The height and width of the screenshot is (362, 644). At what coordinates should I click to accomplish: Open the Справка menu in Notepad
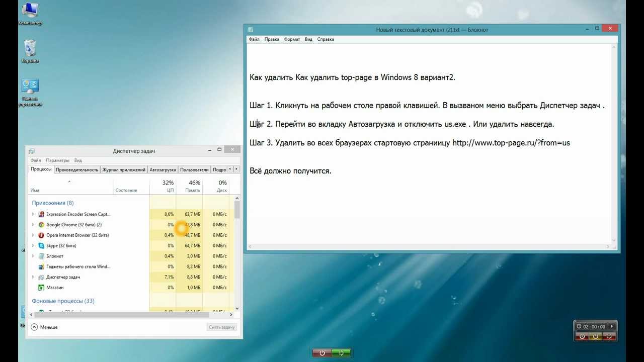[326, 39]
